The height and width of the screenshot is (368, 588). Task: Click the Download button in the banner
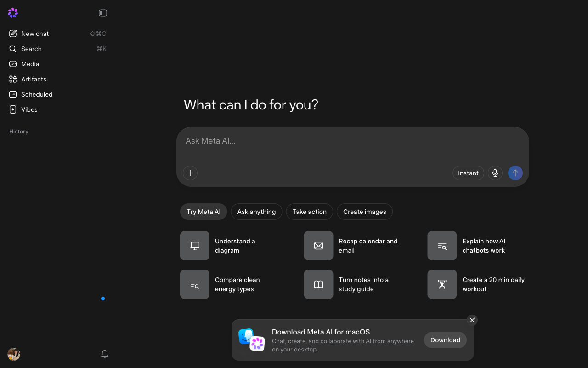445,340
